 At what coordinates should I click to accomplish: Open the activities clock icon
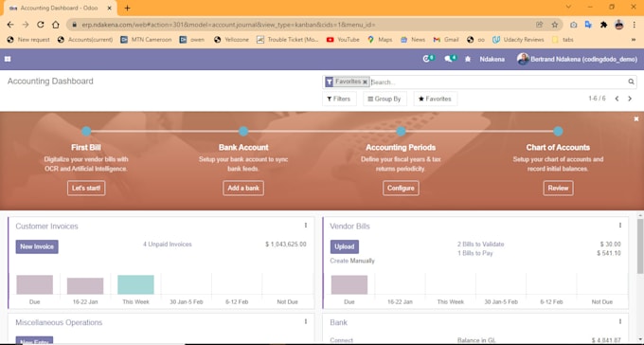[x=427, y=59]
